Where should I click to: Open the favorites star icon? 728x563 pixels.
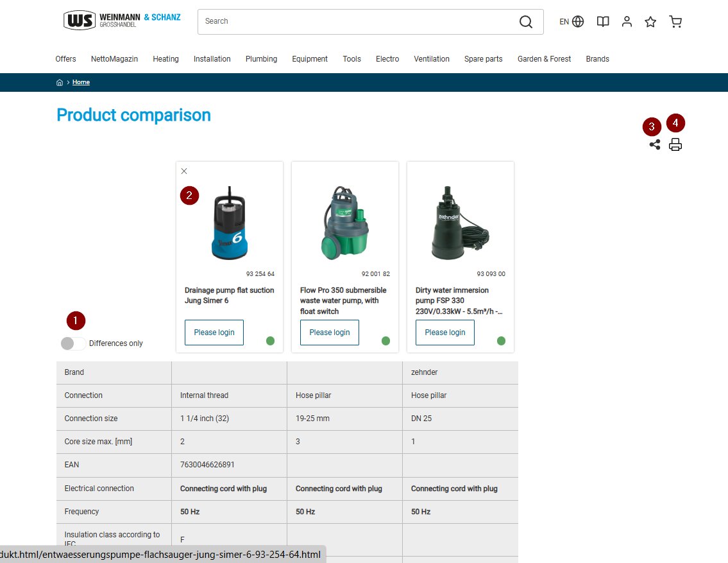(650, 22)
